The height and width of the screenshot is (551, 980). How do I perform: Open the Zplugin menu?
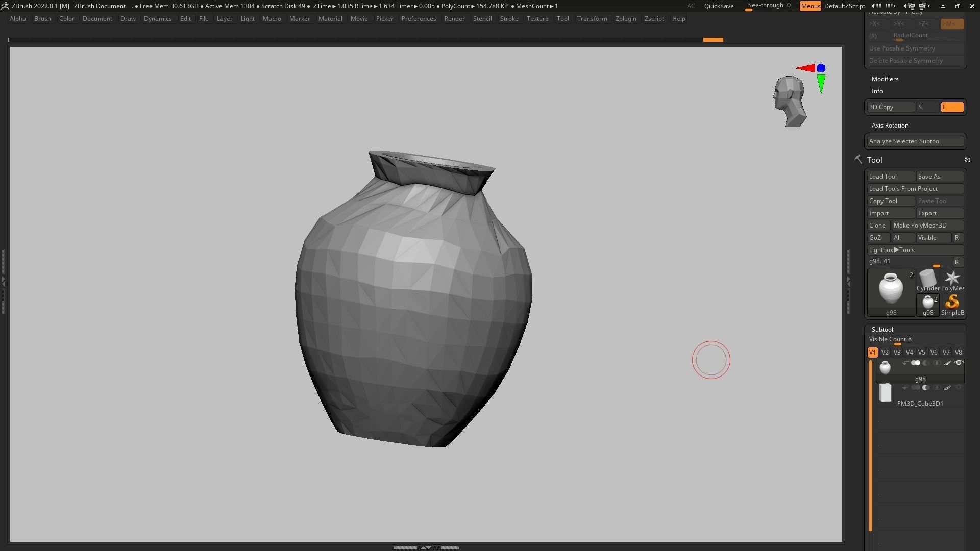(626, 19)
